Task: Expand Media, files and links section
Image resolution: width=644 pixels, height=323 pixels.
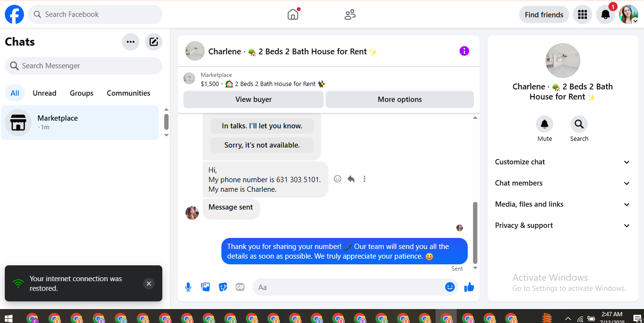Action: coord(563,204)
